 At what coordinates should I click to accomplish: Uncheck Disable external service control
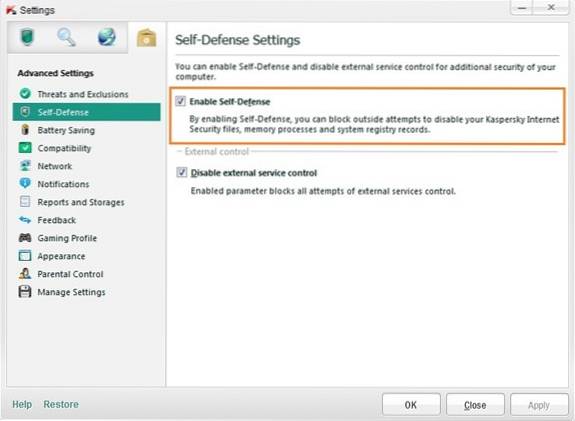tap(182, 172)
